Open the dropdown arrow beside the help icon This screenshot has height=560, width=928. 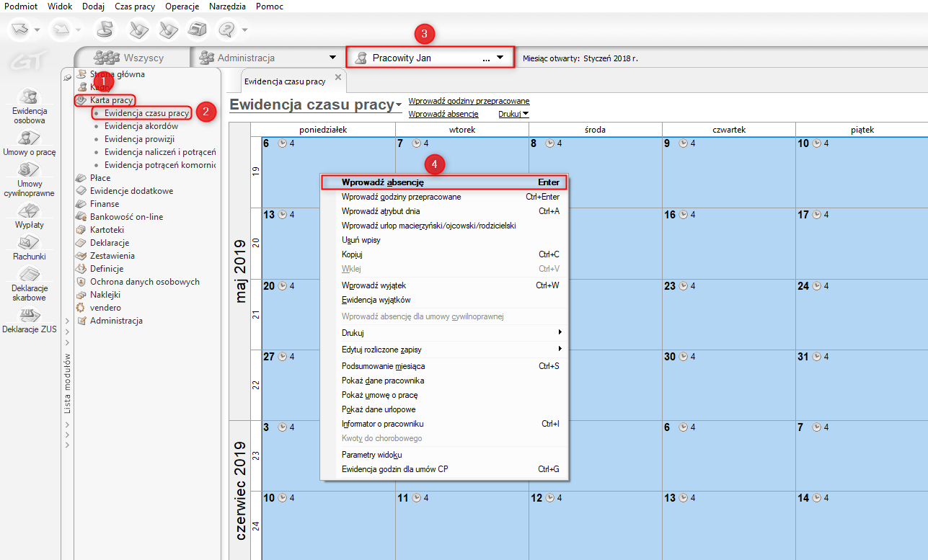coord(245,30)
